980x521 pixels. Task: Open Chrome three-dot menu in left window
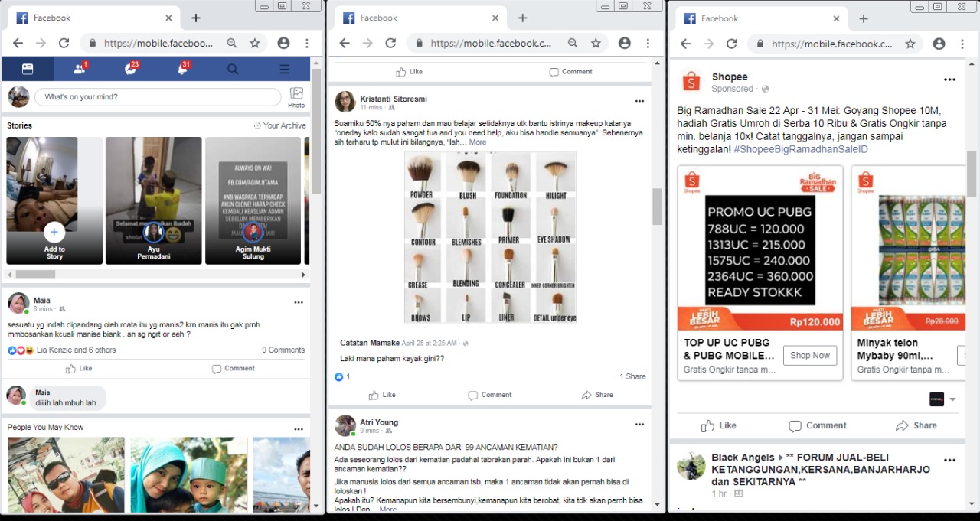point(307,44)
